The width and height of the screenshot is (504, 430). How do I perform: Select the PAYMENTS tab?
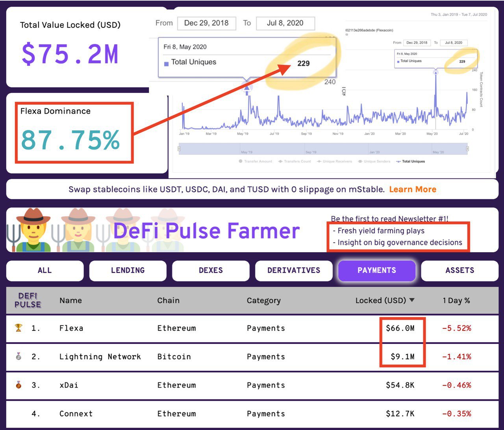click(x=377, y=271)
